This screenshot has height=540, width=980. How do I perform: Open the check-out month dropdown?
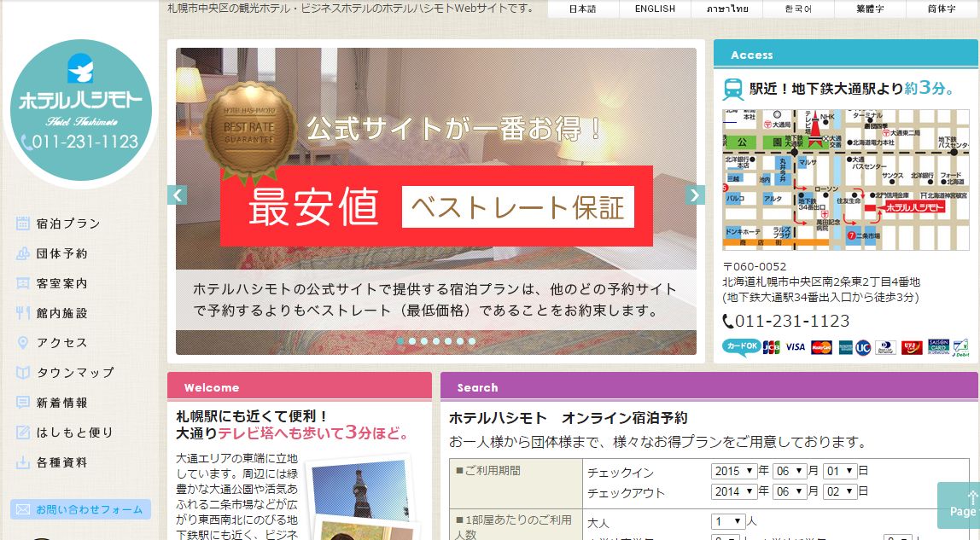coord(789,491)
